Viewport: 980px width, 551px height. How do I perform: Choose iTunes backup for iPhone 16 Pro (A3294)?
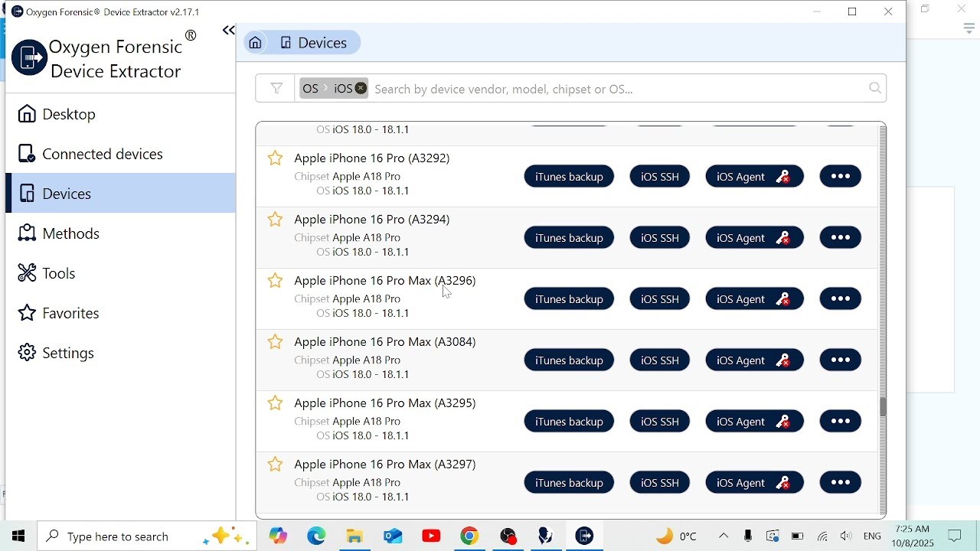(x=569, y=238)
